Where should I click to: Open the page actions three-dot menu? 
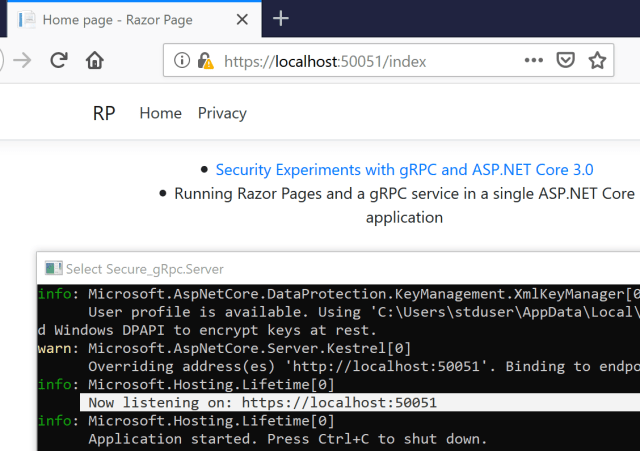tap(533, 61)
